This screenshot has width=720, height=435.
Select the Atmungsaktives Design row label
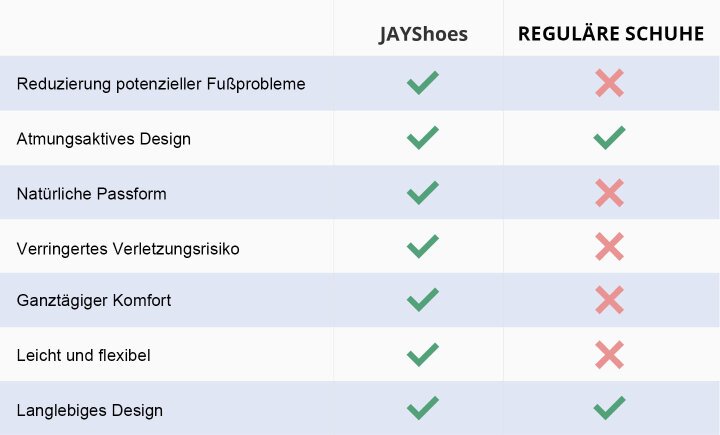click(x=104, y=139)
